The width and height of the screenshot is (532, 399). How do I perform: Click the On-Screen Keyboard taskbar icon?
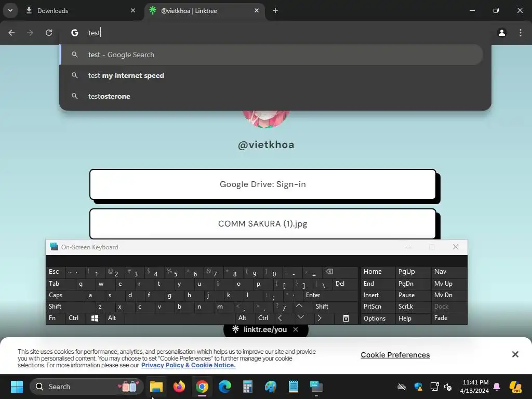pyautogui.click(x=316, y=387)
